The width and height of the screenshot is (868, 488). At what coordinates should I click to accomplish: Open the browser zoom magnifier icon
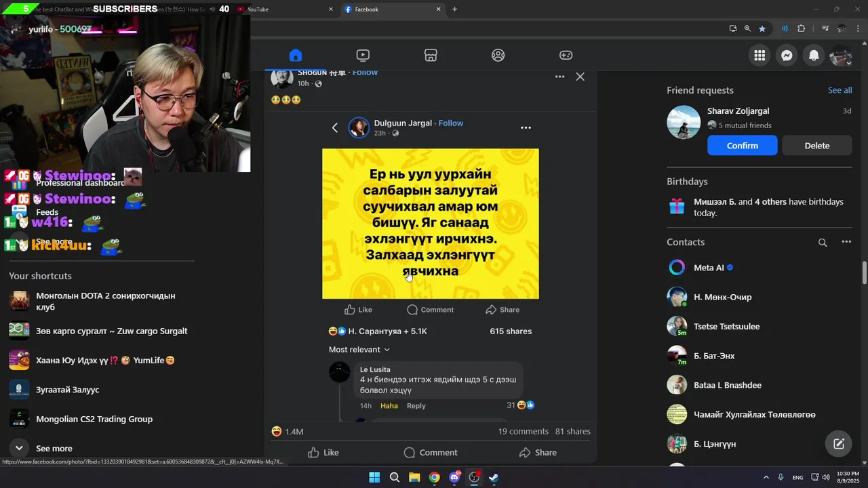[x=747, y=28]
